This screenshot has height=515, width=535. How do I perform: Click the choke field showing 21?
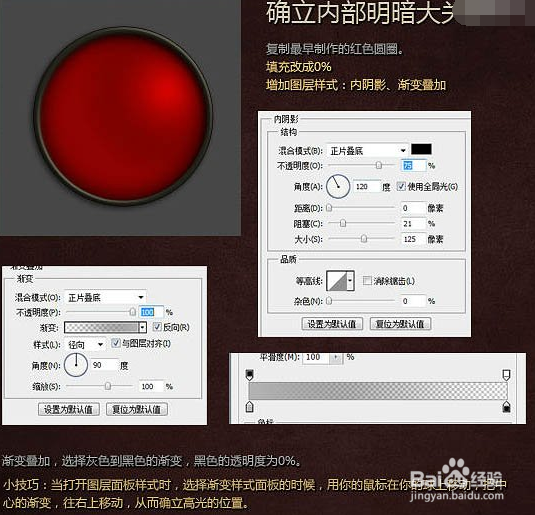tap(413, 224)
